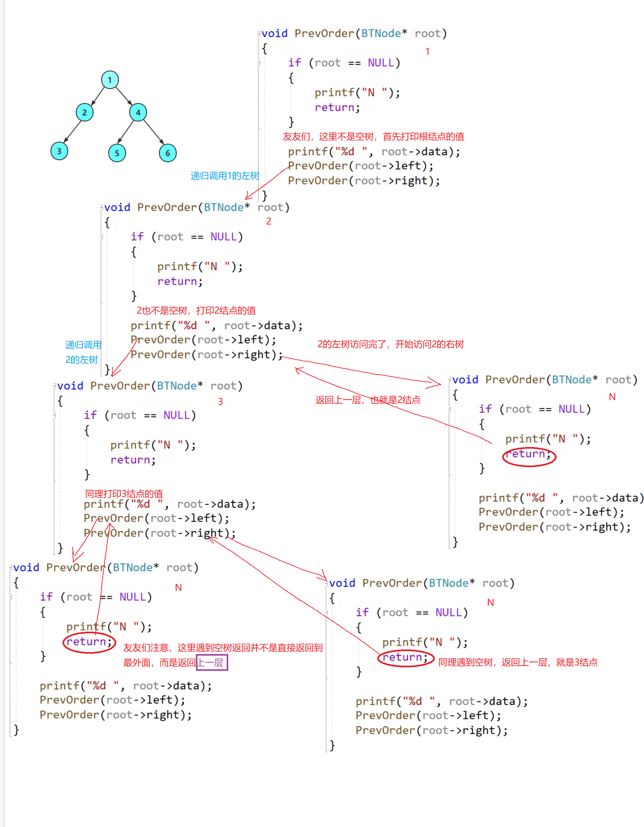Click the function signature in block labeled 3
644x827 pixels.
(x=150, y=386)
